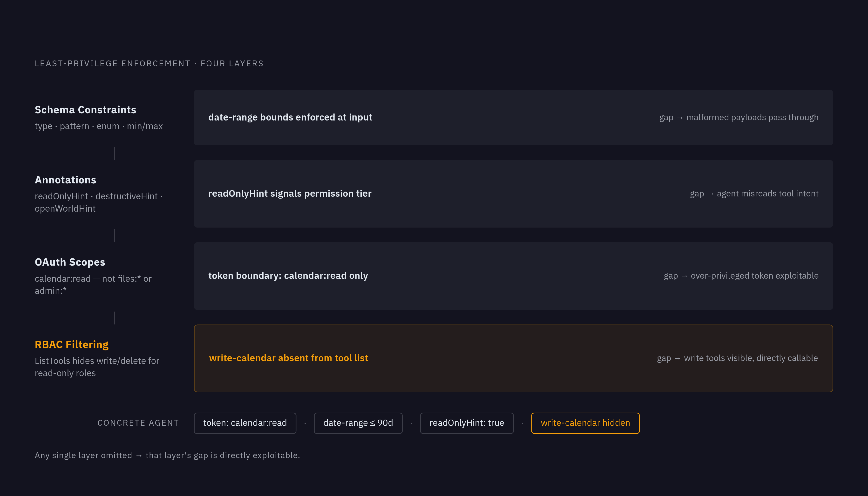Click 'type · pattern · enum · min/max' subtitle
The width and height of the screenshot is (868, 496).
pos(99,126)
